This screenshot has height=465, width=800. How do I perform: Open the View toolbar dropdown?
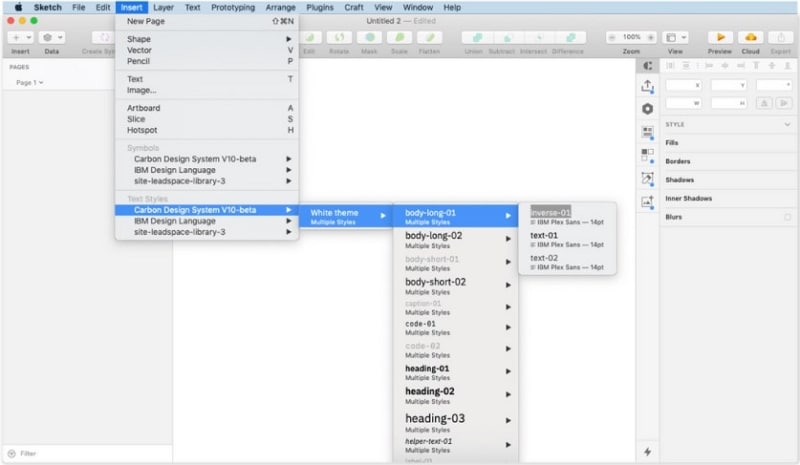point(675,37)
